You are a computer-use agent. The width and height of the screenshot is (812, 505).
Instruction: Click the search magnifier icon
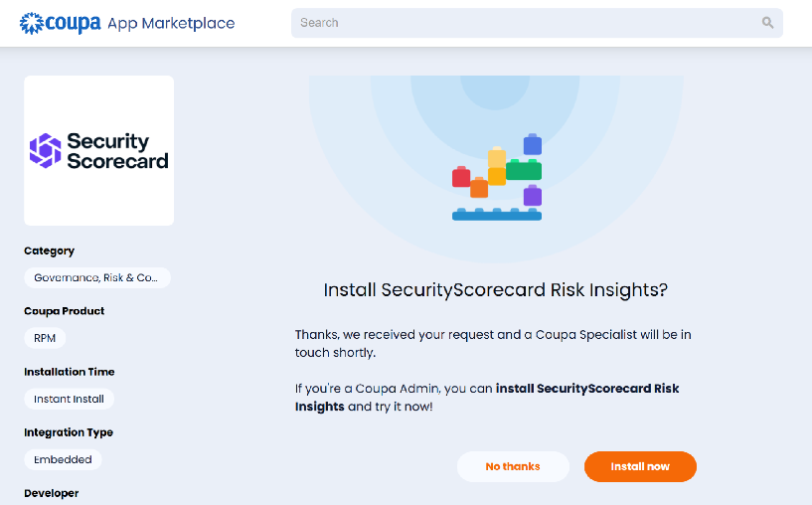(x=767, y=22)
